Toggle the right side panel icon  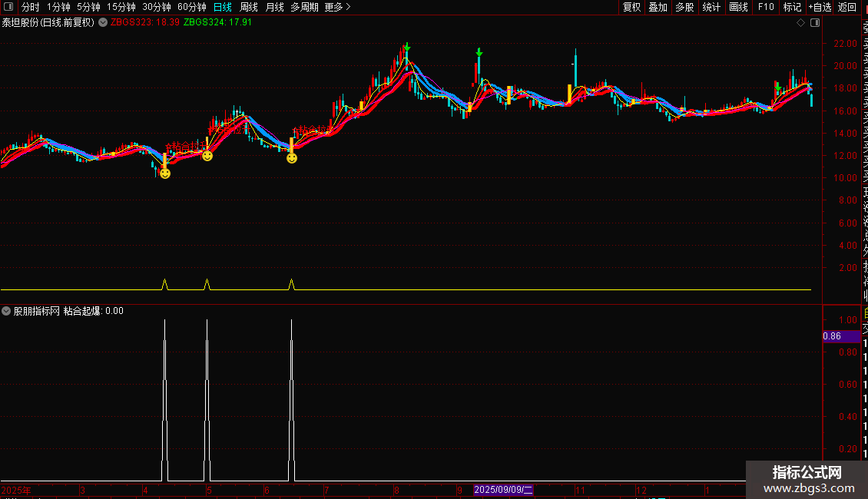point(813,23)
